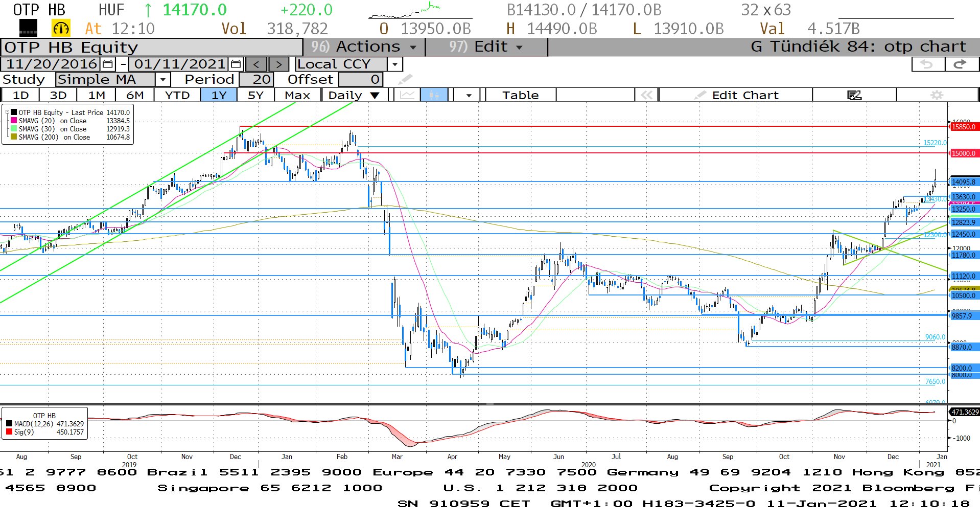Viewport: 980px width, 524px height.
Task: Click the 15850.0 red price level label
Action: click(964, 127)
